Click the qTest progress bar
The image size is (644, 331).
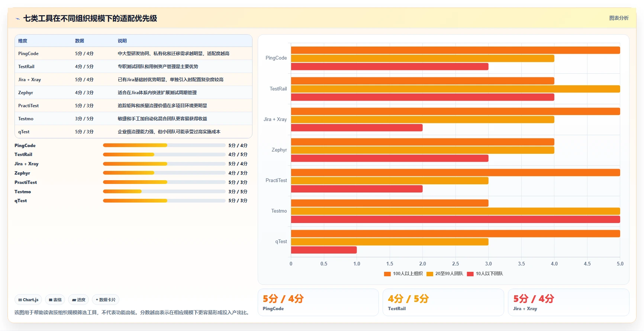click(x=164, y=201)
